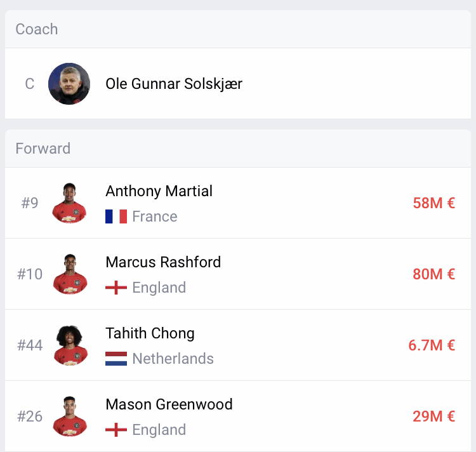Click the England flag under Marcus Rashford
The image size is (476, 452).
point(116,288)
